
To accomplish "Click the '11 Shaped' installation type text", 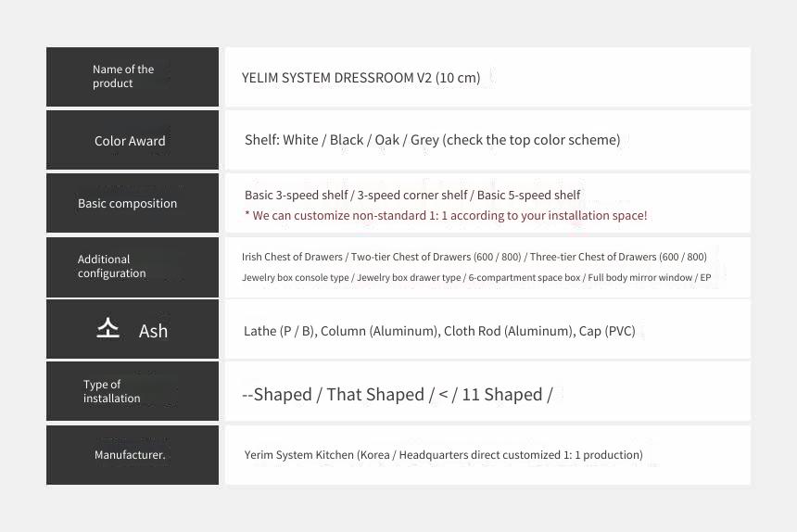I will pos(502,395).
